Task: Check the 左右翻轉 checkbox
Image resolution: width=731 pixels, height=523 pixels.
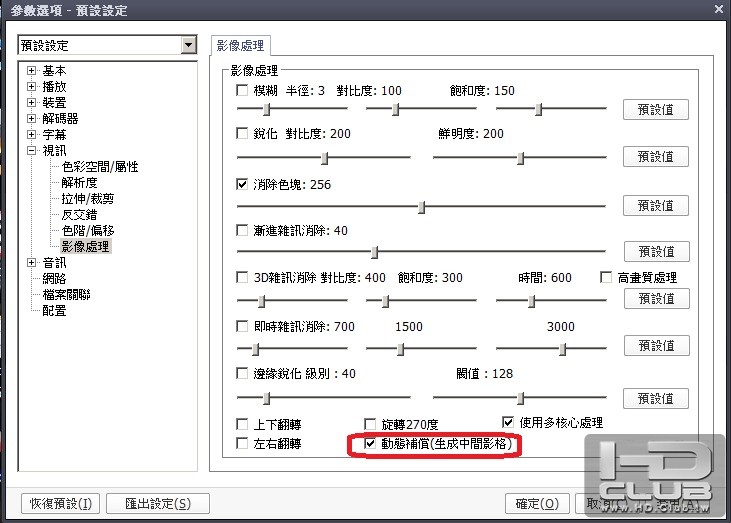Action: point(242,443)
